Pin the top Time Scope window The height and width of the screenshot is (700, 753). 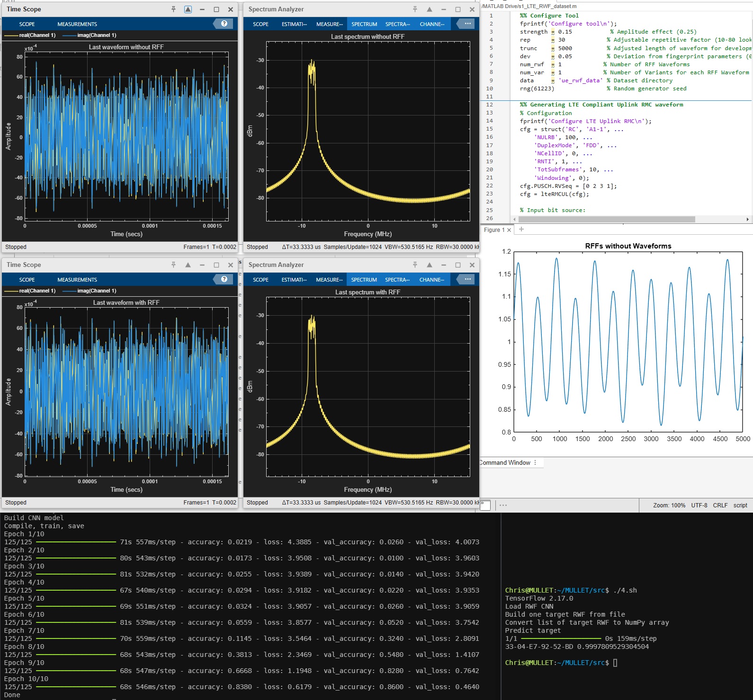(x=173, y=9)
